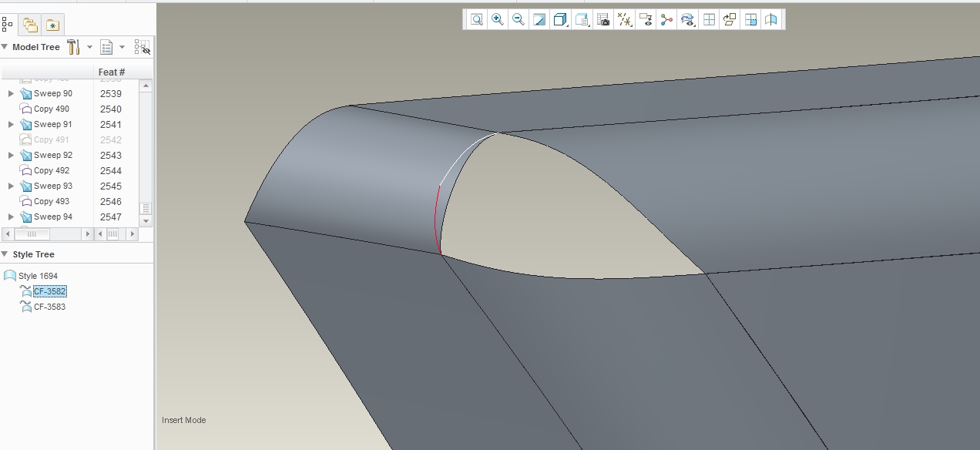
Task: Click the Feat # column header
Action: coord(112,72)
